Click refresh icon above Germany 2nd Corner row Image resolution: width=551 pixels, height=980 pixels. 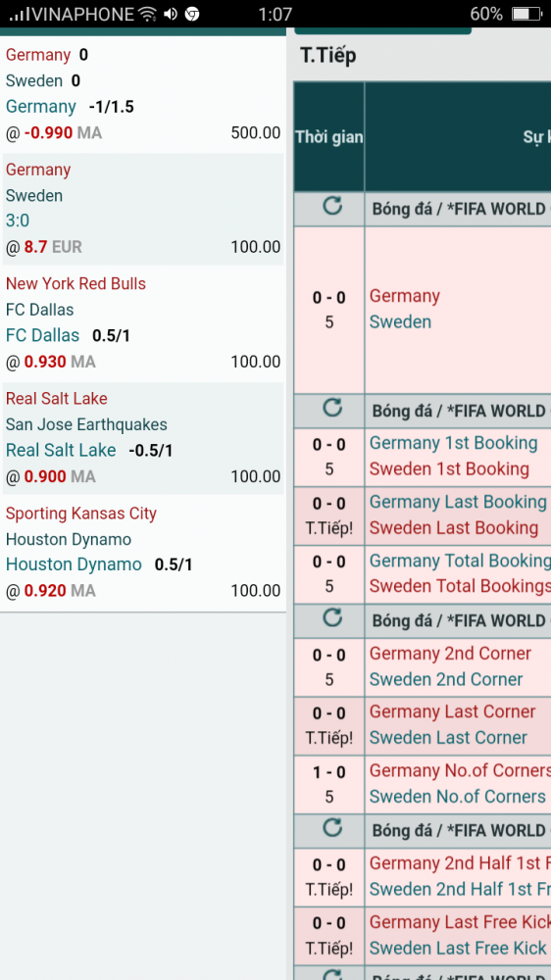[x=332, y=617]
